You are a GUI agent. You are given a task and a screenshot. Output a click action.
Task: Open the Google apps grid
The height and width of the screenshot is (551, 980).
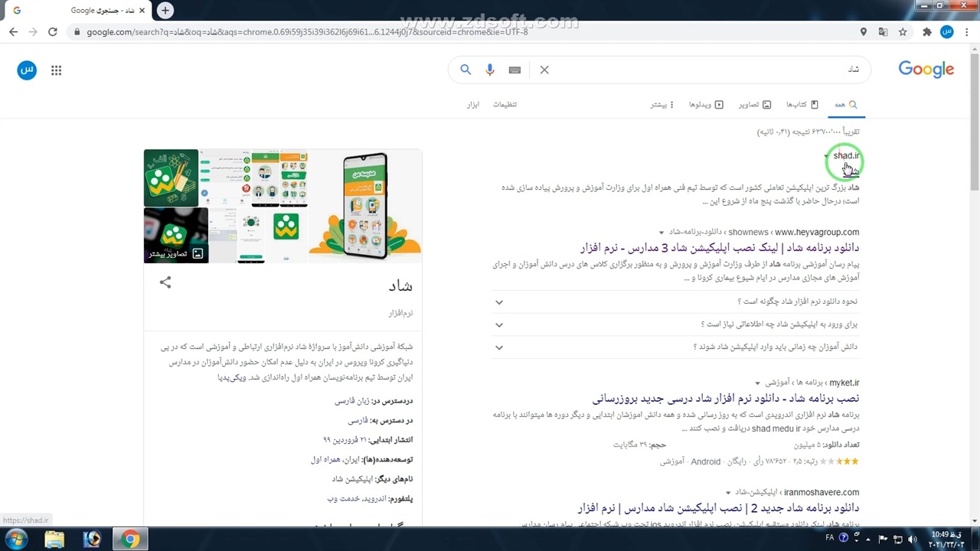56,70
